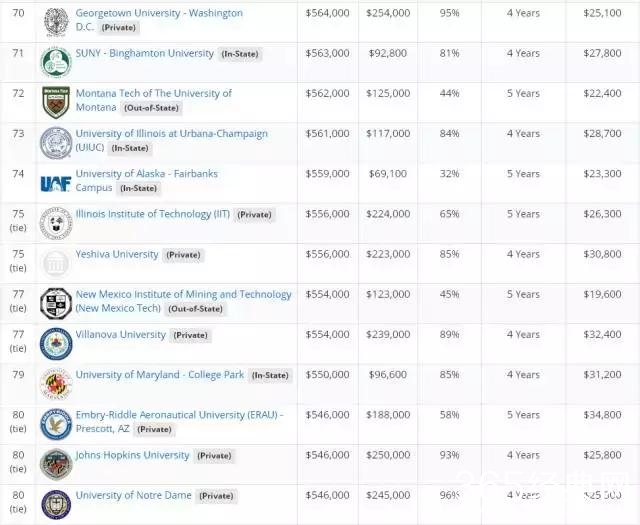The image size is (640, 525).
Task: Open the Johns Hopkins University link
Action: coord(132,455)
